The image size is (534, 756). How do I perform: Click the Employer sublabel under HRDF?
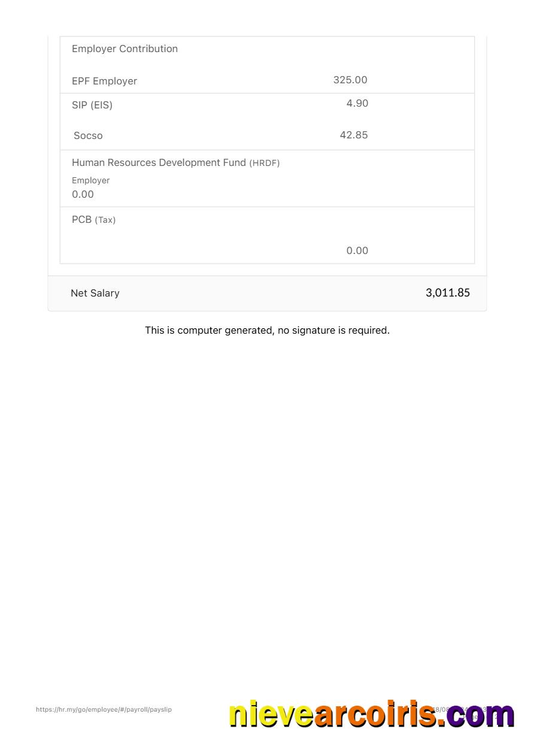tap(90, 180)
